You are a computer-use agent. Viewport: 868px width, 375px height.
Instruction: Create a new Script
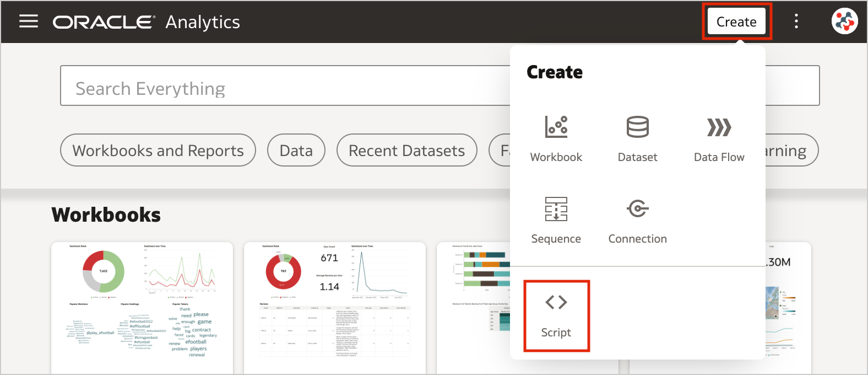(x=556, y=315)
